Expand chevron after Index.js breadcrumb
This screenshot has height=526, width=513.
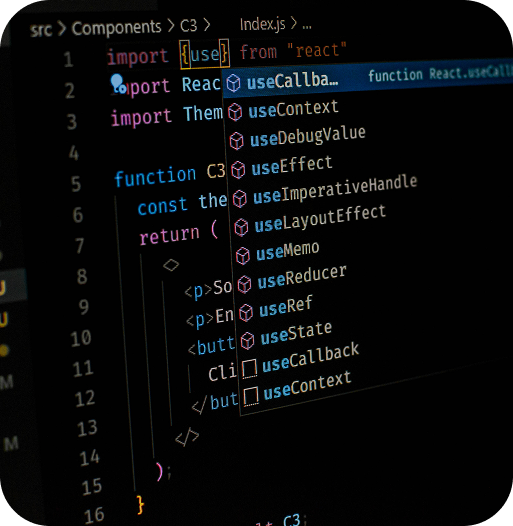[x=294, y=23]
